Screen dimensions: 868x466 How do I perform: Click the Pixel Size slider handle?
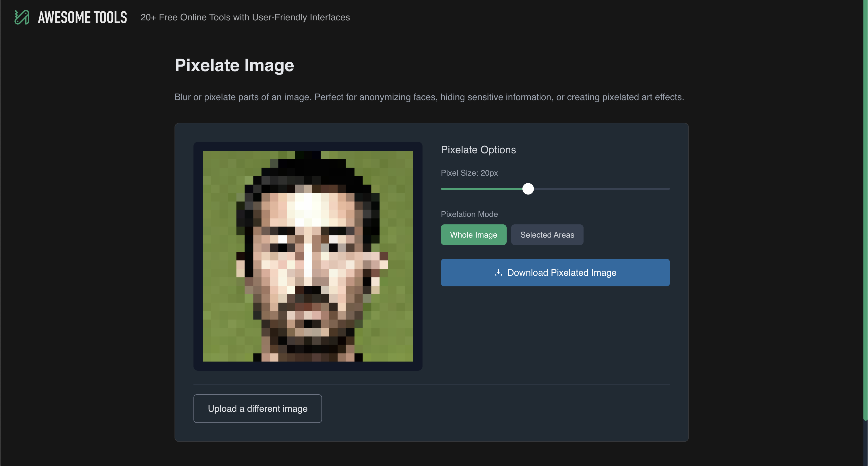coord(528,189)
